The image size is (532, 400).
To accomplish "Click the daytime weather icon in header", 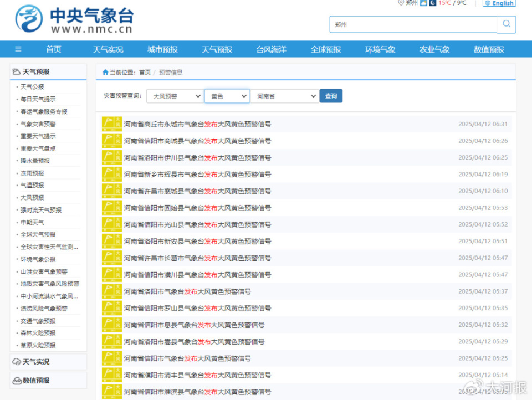I will pos(423,3).
